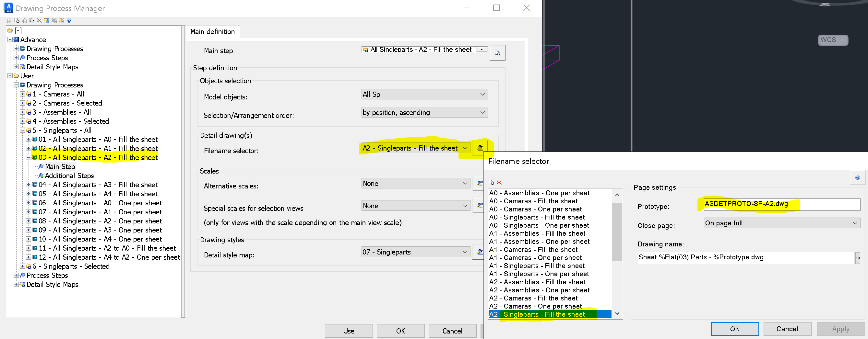868x339 pixels.
Task: Open the browse icon next to Filename selector
Action: [480, 147]
